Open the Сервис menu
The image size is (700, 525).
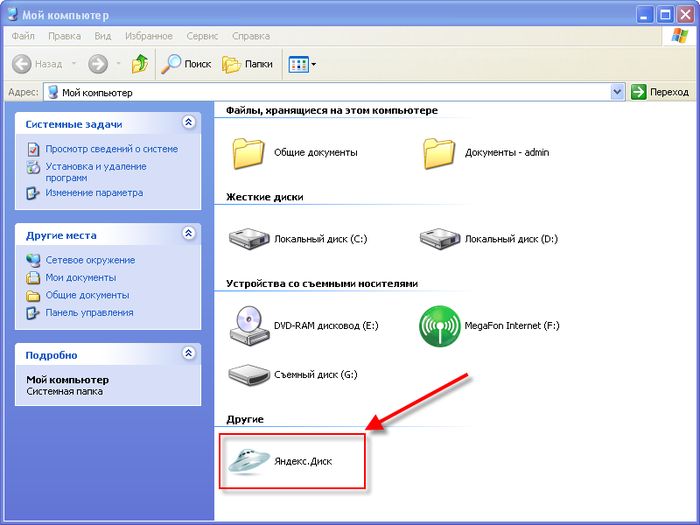(202, 36)
